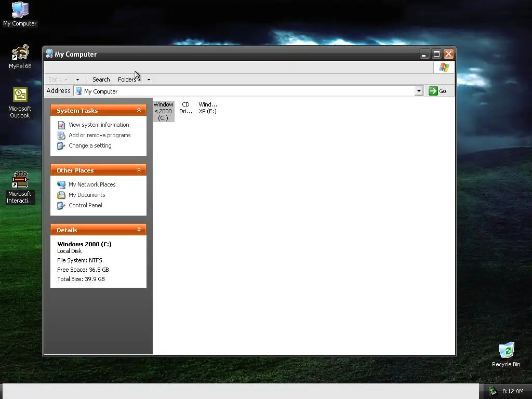
Task: Click the green Go arrow icon
Action: click(433, 91)
